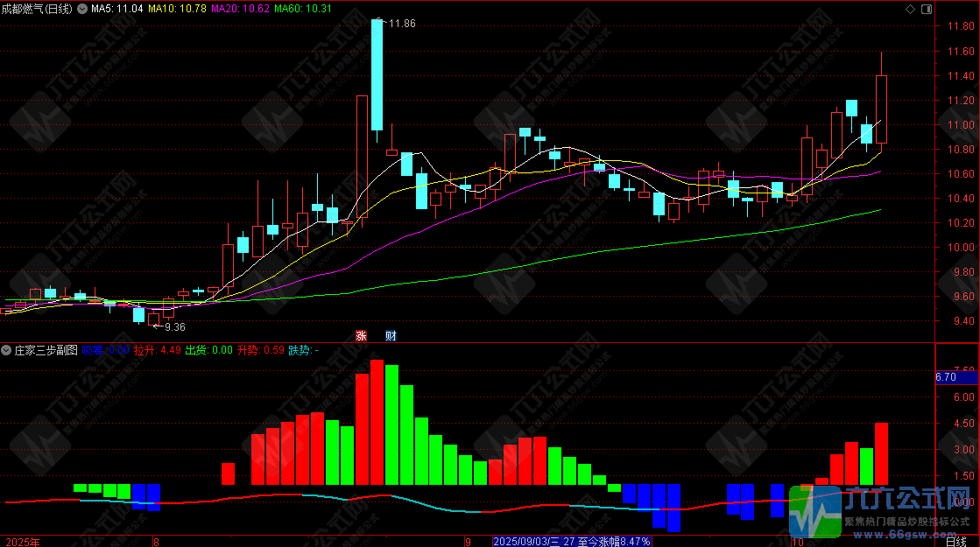
Task: Click the blue 财 event marker
Action: 391,336
